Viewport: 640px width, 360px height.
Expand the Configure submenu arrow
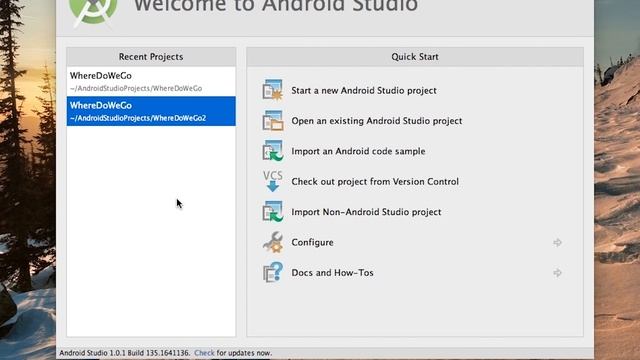point(558,242)
